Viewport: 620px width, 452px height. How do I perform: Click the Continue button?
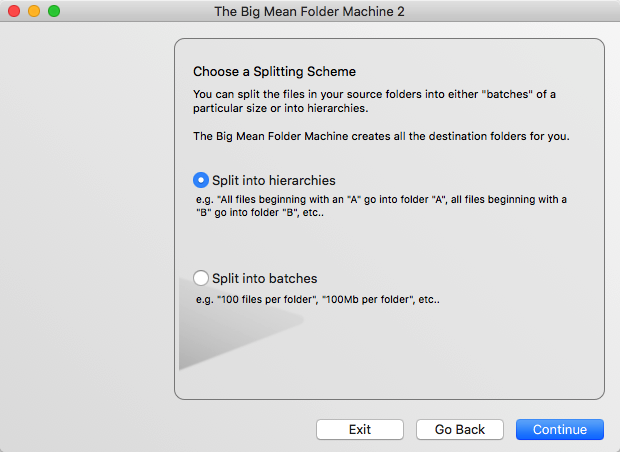pyautogui.click(x=560, y=429)
